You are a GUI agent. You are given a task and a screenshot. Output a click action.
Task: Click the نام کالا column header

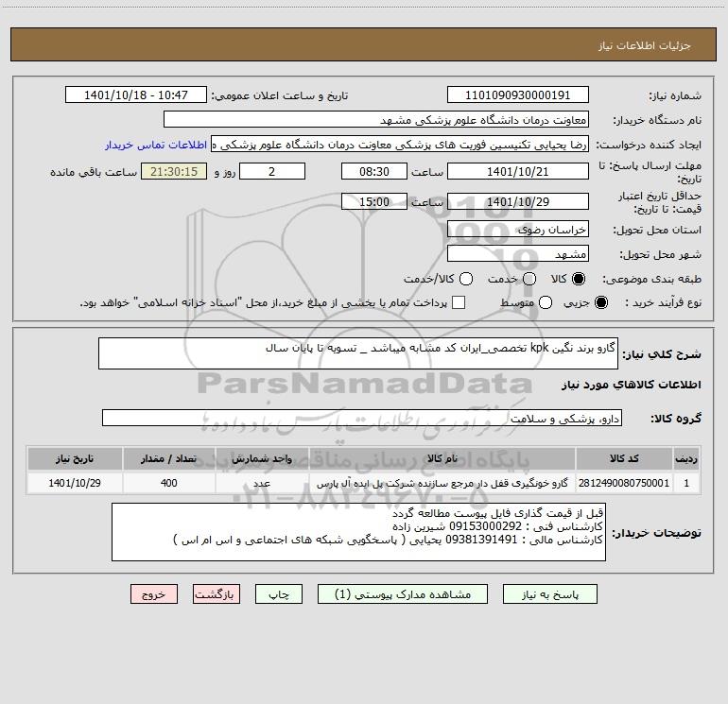tap(442, 458)
